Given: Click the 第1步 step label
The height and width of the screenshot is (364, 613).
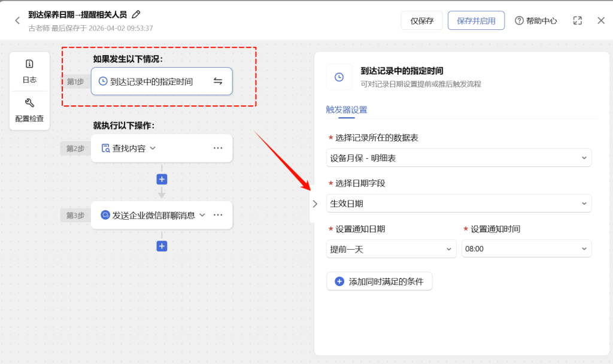Looking at the screenshot, I should [x=75, y=81].
